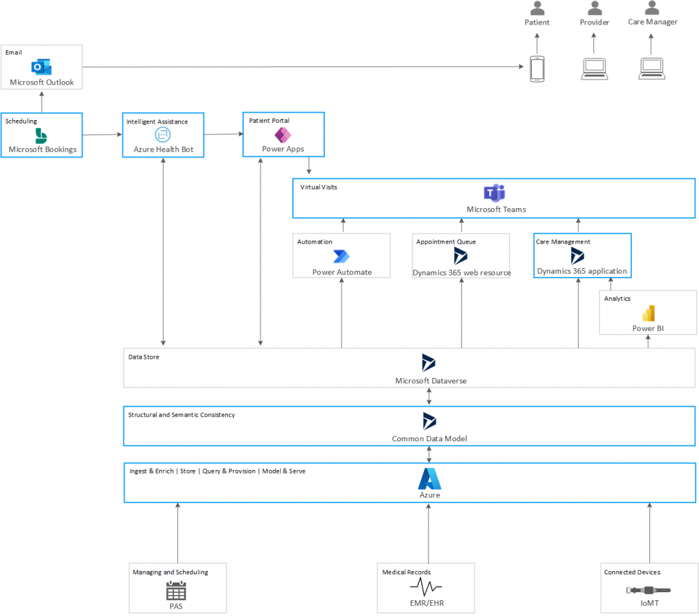Select the EMR/EHR heartbeat icon

pos(426,587)
